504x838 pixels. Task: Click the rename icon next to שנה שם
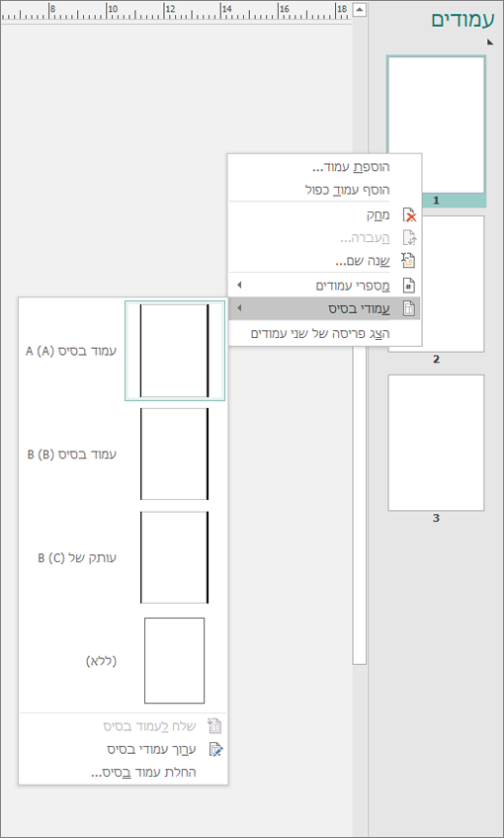coord(409,261)
